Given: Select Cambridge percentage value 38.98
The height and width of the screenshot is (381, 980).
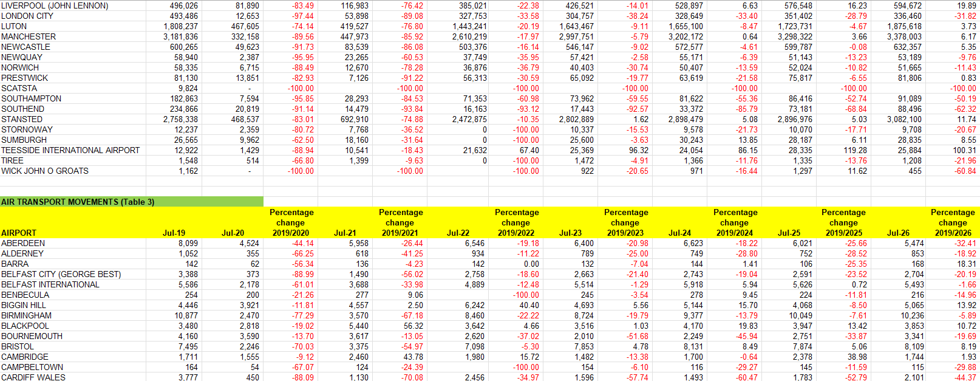Looking at the screenshot, I should pyautogui.click(x=857, y=357).
